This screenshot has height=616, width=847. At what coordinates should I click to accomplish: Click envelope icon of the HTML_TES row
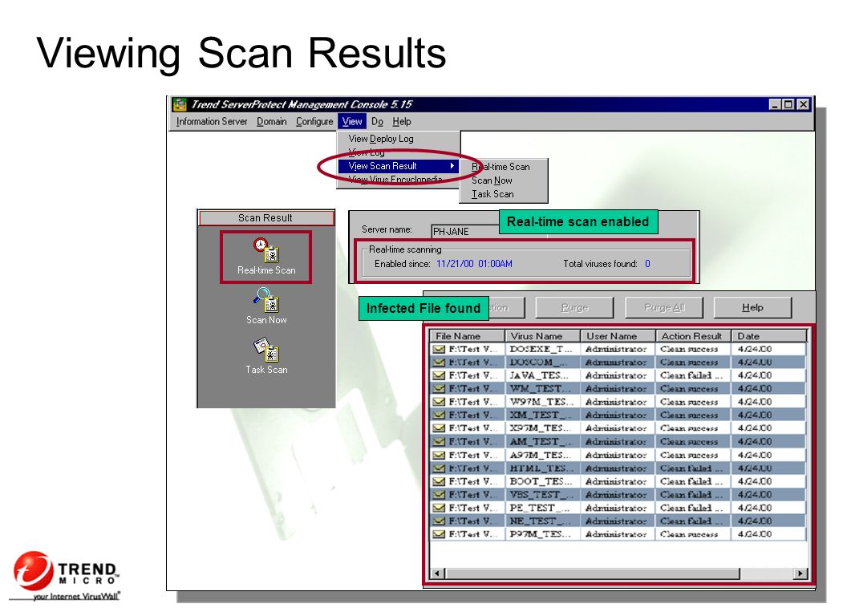click(440, 468)
